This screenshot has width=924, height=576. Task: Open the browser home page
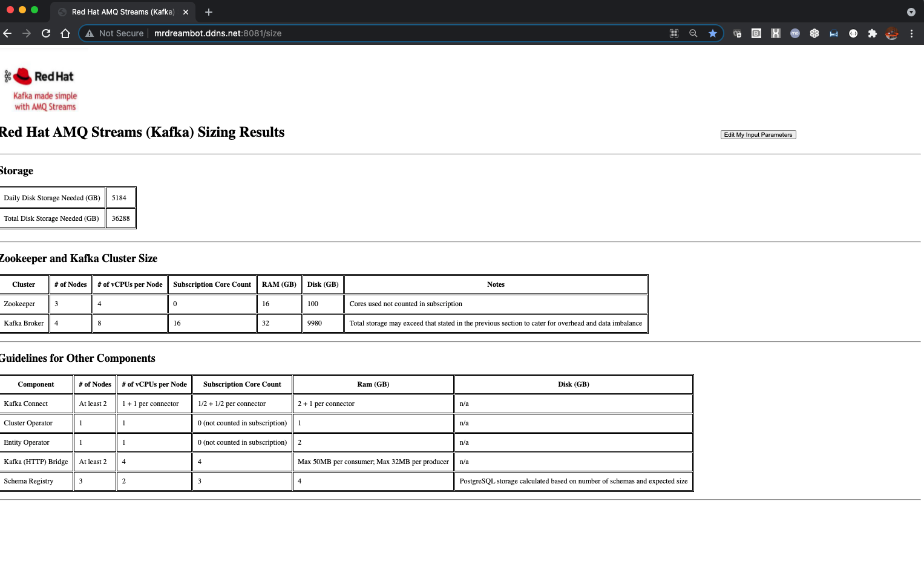(65, 33)
